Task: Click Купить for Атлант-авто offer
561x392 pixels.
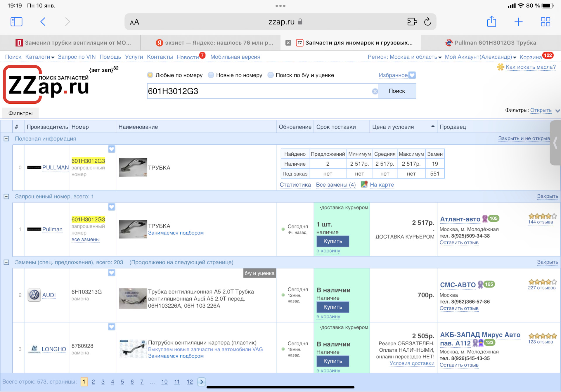Action: tap(333, 241)
